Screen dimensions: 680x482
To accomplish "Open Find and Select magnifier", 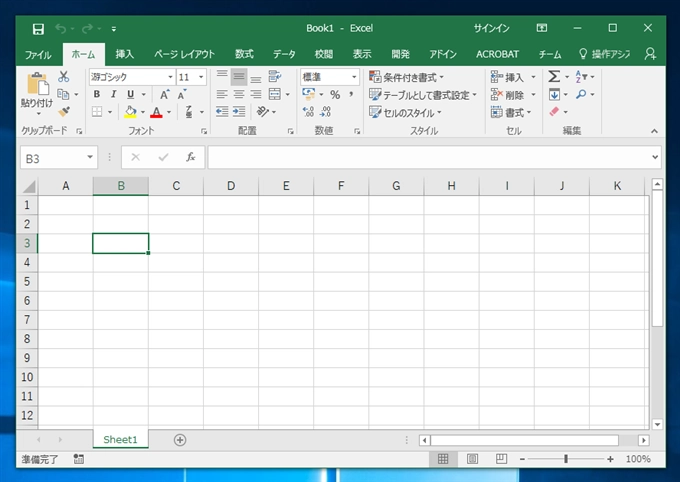I will pyautogui.click(x=581, y=94).
